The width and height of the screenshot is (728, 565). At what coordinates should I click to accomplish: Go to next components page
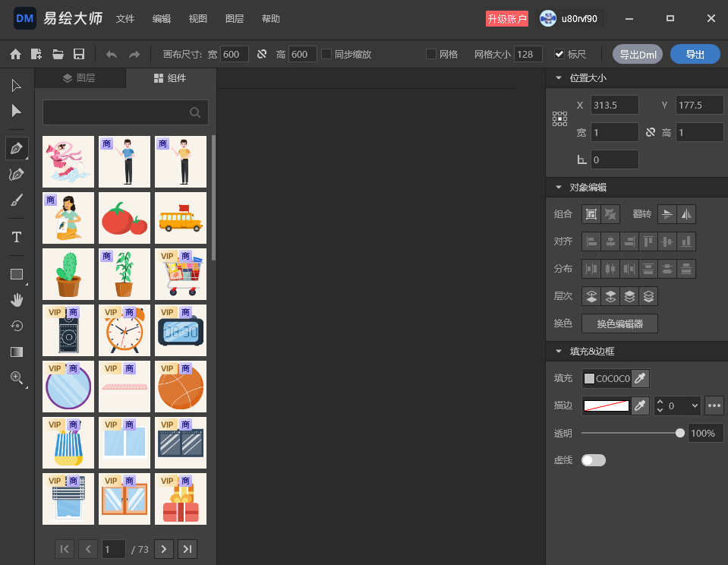coord(164,549)
